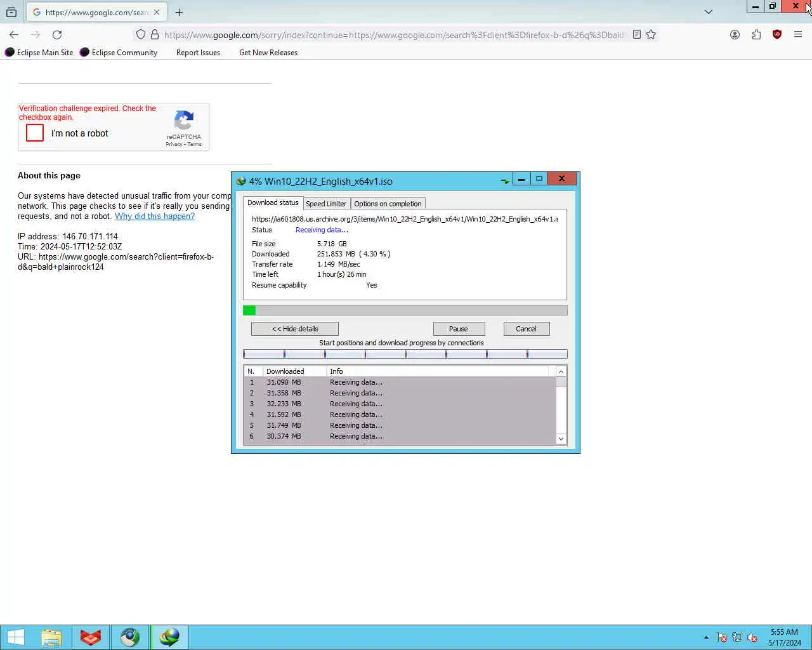This screenshot has height=650, width=812.
Task: Open Eclipse Community bookmark
Action: point(119,53)
